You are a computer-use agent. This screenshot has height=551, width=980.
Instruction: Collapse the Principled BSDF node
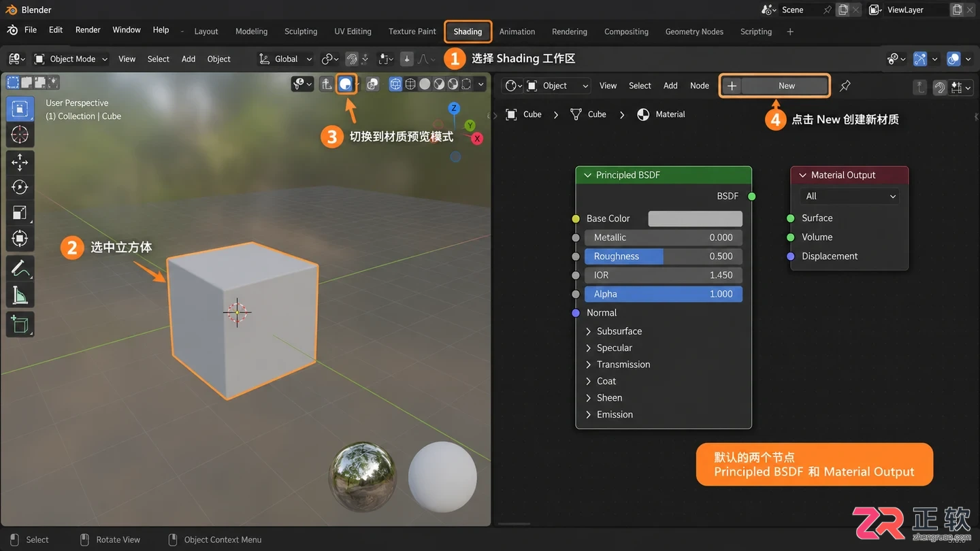(587, 176)
